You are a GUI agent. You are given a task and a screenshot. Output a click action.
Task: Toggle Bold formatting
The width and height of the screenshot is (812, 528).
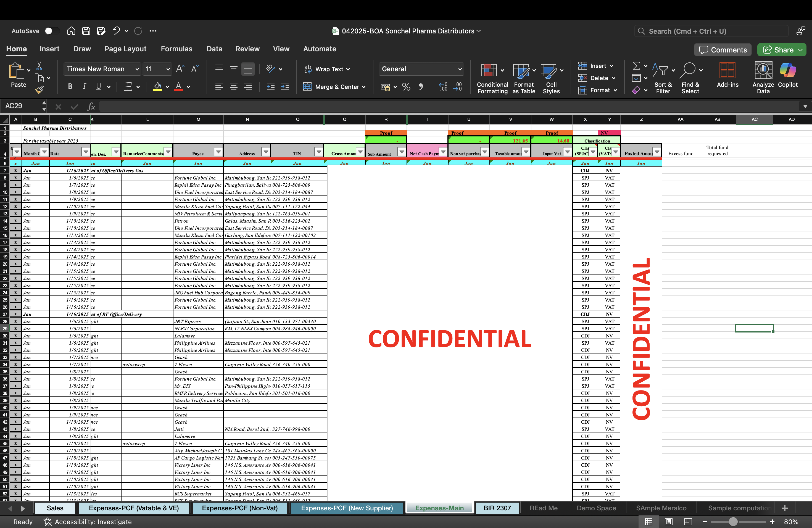70,87
